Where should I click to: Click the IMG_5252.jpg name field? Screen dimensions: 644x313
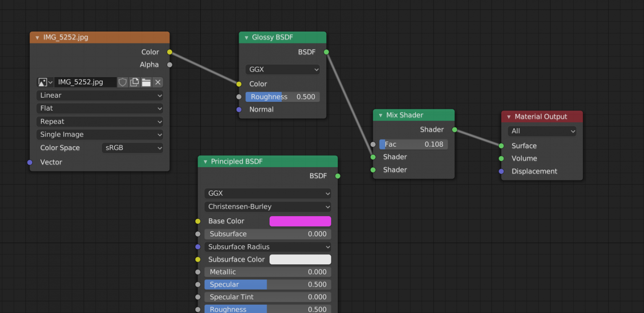[86, 82]
